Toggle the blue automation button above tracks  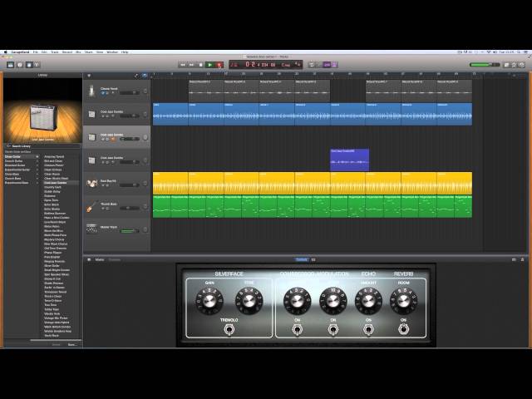pyautogui.click(x=145, y=76)
